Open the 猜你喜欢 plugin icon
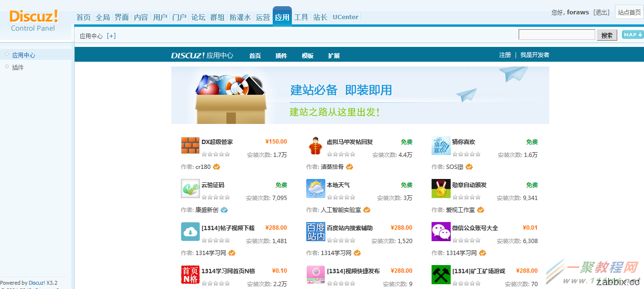The image size is (644, 289). pyautogui.click(x=441, y=145)
